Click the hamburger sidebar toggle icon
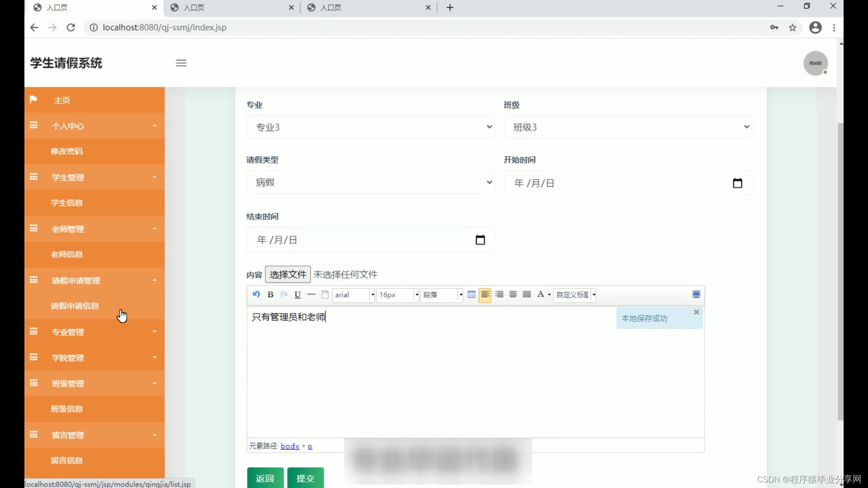This screenshot has height=488, width=868. tap(181, 63)
